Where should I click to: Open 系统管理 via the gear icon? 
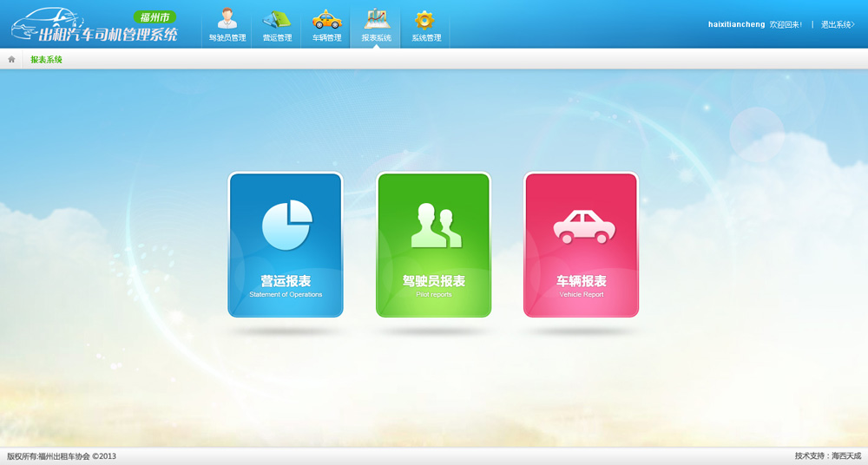pyautogui.click(x=424, y=19)
